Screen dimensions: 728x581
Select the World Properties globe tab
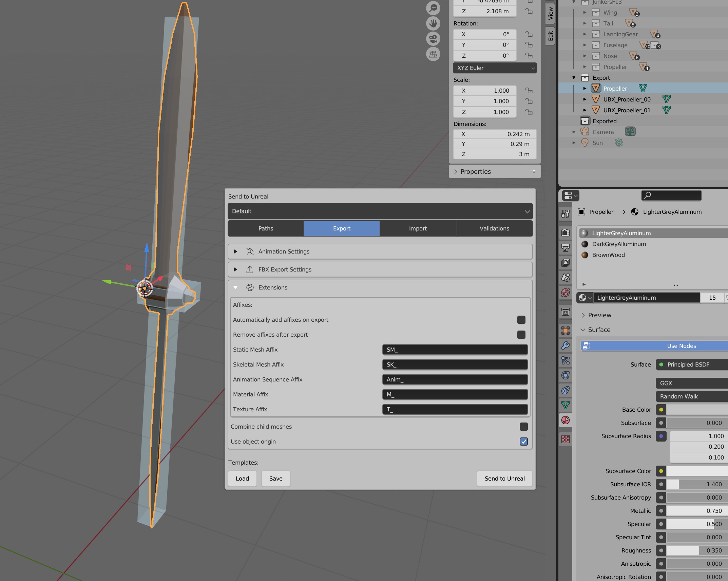pyautogui.click(x=565, y=293)
